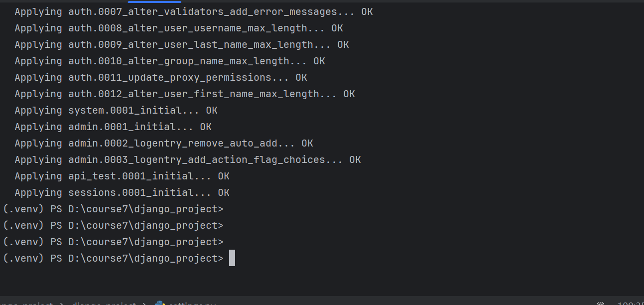Click the system.0001_initial migration output line

pyautogui.click(x=116, y=110)
